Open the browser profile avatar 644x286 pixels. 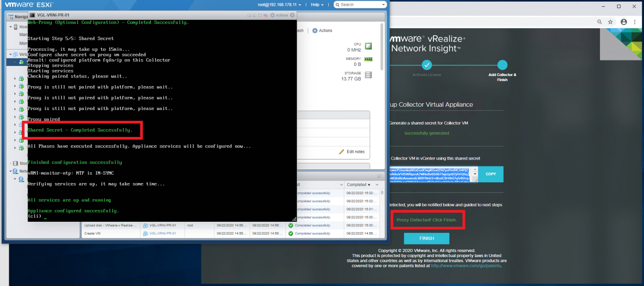pos(624,22)
